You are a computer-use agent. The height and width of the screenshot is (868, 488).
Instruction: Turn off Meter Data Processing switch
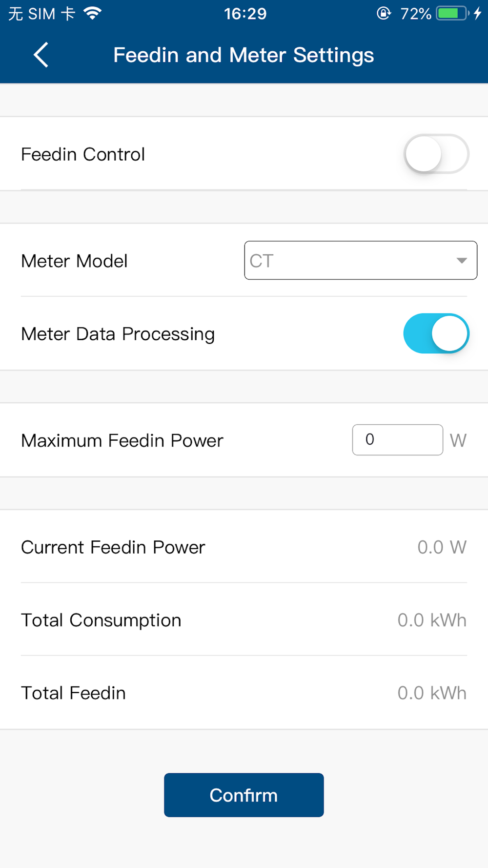tap(436, 333)
